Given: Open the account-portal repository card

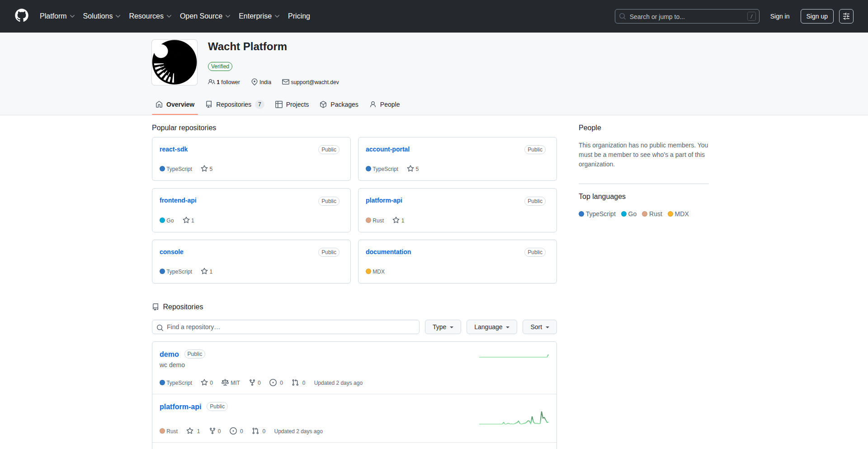Looking at the screenshot, I should 387,149.
